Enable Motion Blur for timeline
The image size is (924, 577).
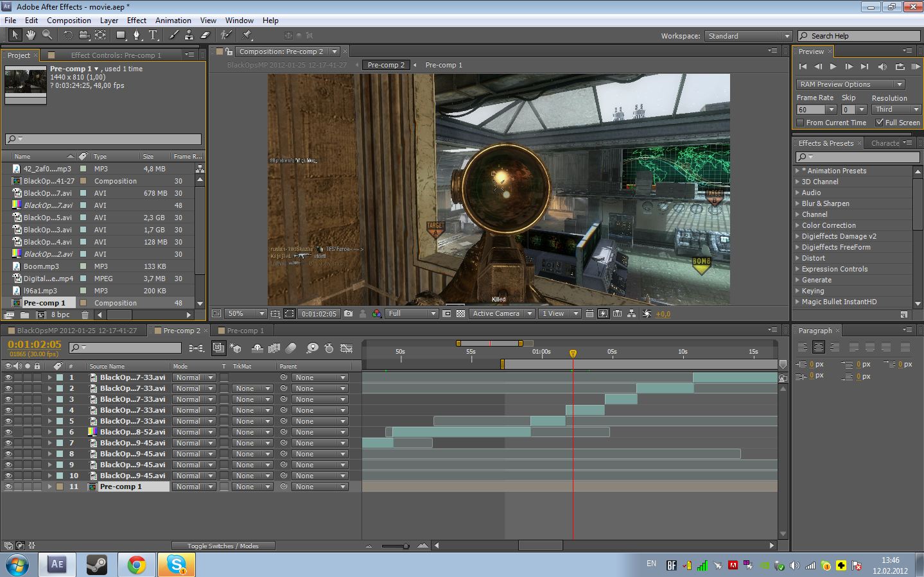291,348
